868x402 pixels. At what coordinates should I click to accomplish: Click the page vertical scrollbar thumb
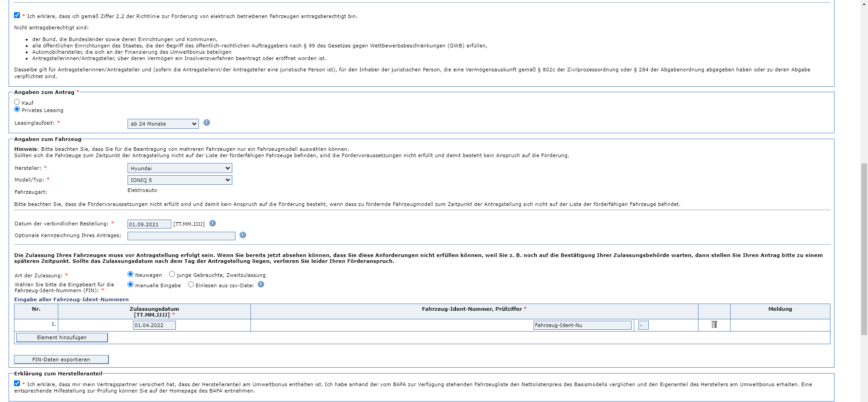pyautogui.click(x=864, y=249)
